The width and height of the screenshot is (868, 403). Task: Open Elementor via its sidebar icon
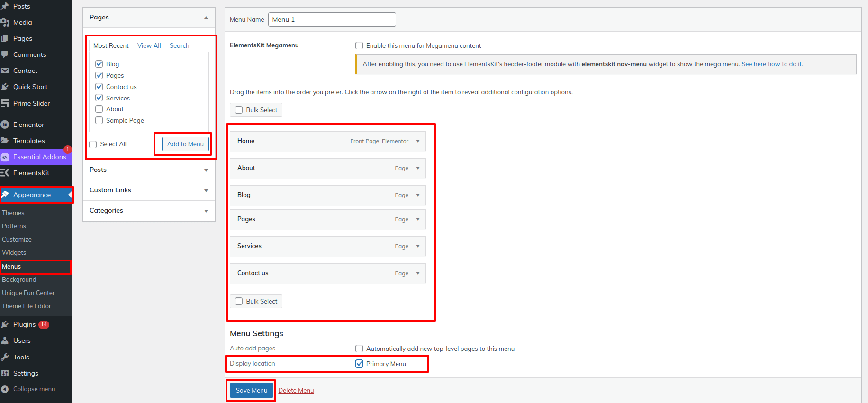pos(5,125)
